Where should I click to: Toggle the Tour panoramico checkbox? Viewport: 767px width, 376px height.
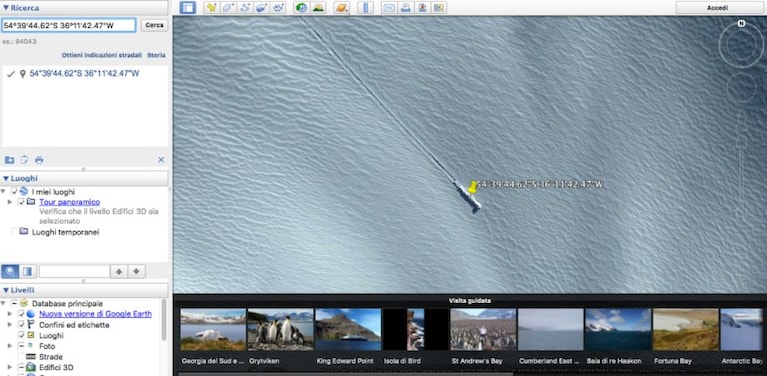[x=21, y=202]
